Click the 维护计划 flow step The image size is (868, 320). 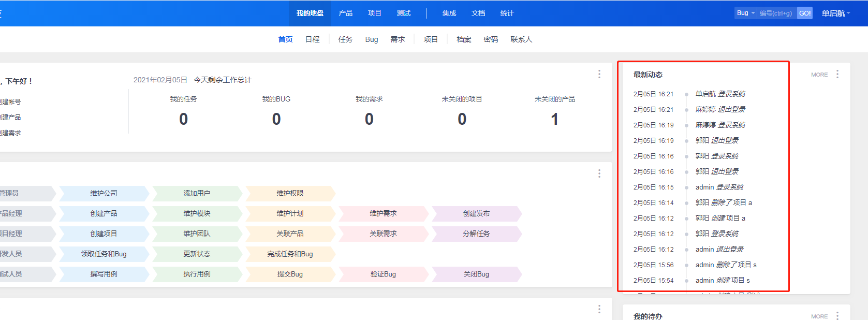(x=290, y=213)
